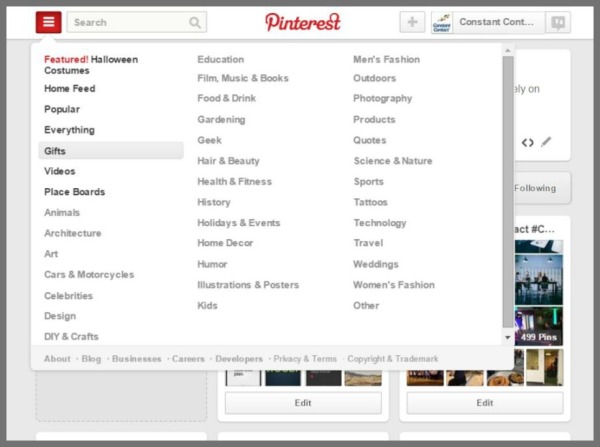600x447 pixels.
Task: Open the notifications speech bubble icon
Action: (558, 23)
